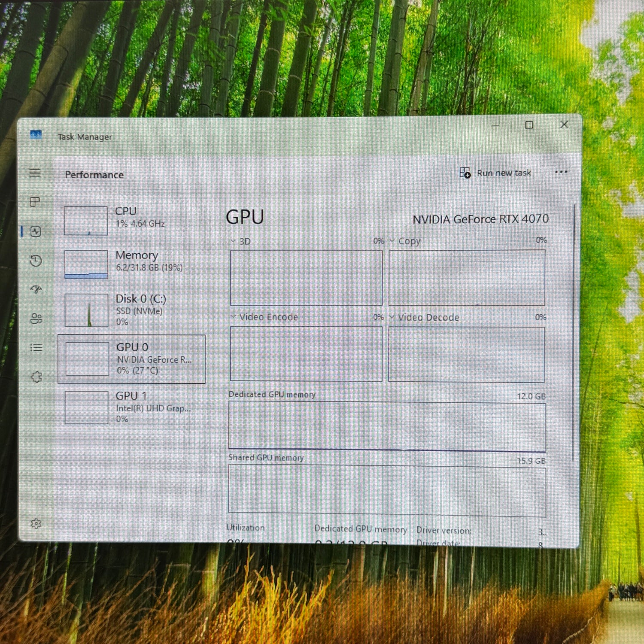The height and width of the screenshot is (644, 644).
Task: Click the 'SSD (NVMe)' disk type text
Action: (x=140, y=311)
